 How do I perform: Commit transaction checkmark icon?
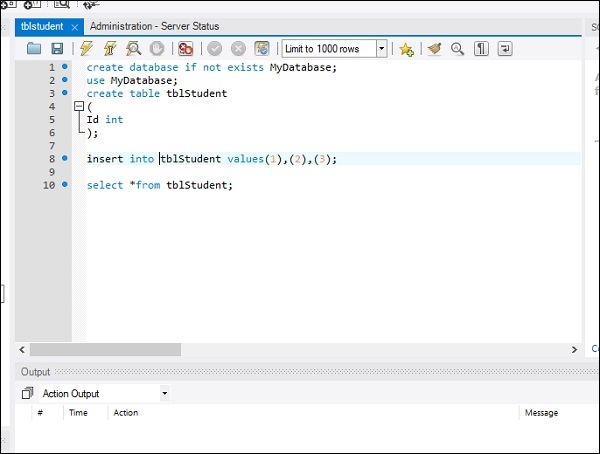[x=214, y=49]
